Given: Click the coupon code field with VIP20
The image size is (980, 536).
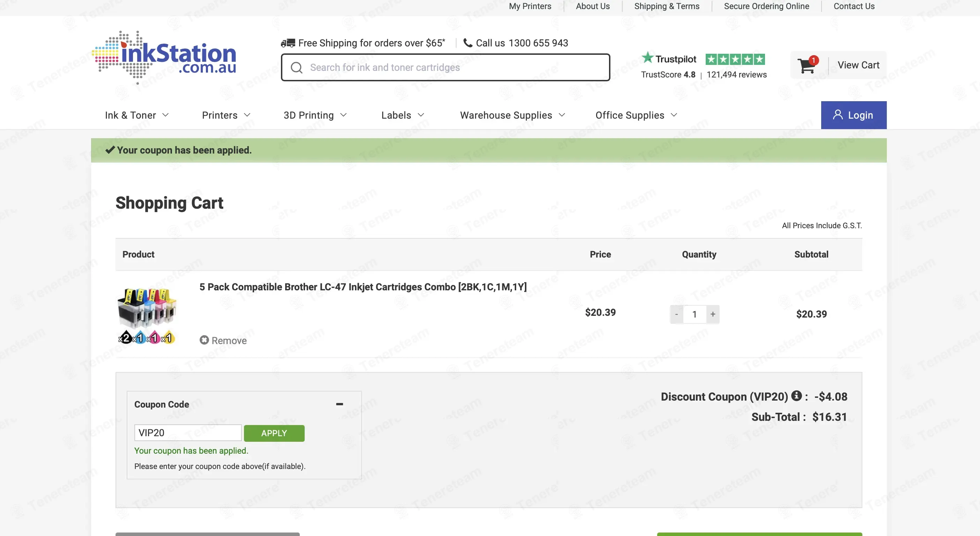Looking at the screenshot, I should 187,433.
